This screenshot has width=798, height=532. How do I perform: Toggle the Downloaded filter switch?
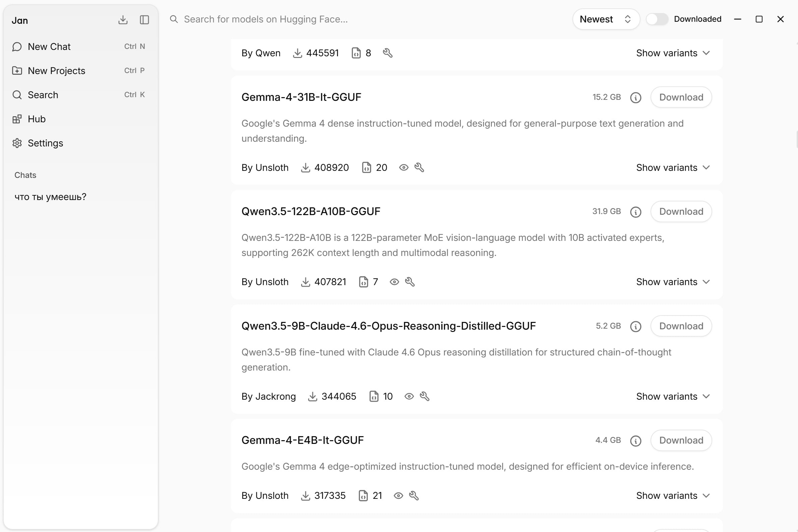click(657, 19)
